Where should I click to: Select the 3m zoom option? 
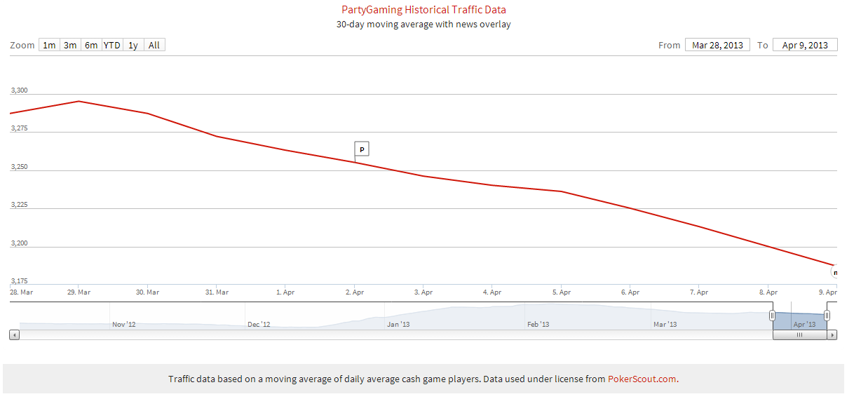tap(70, 45)
